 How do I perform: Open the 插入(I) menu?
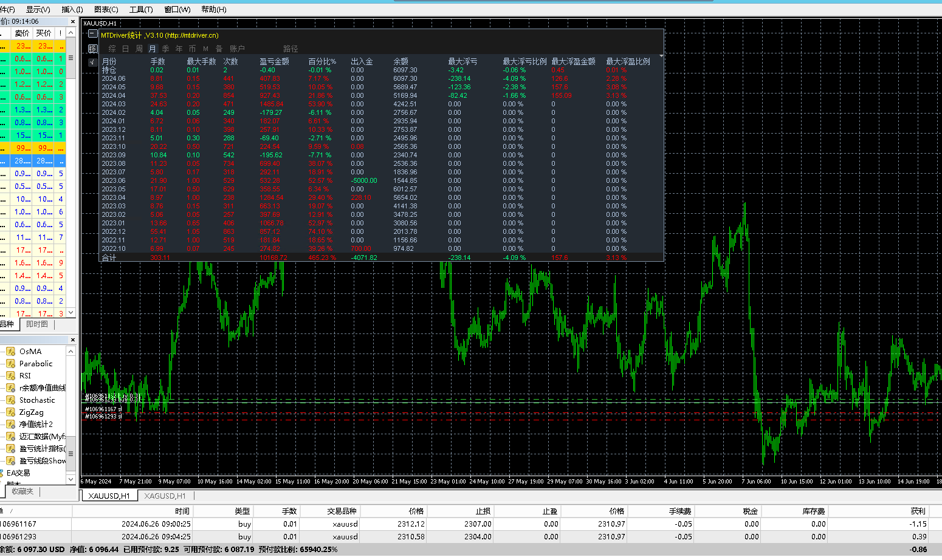point(72,9)
